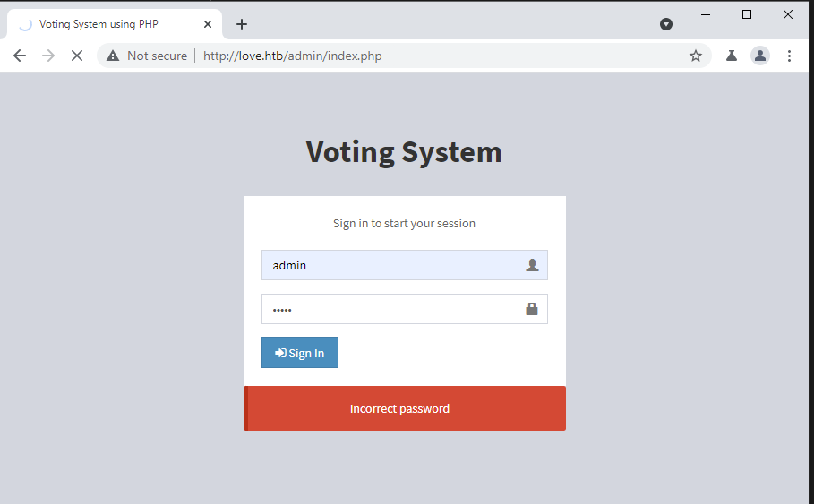Open the Chrome three-dot menu
This screenshot has height=504, width=814.
[x=789, y=56]
